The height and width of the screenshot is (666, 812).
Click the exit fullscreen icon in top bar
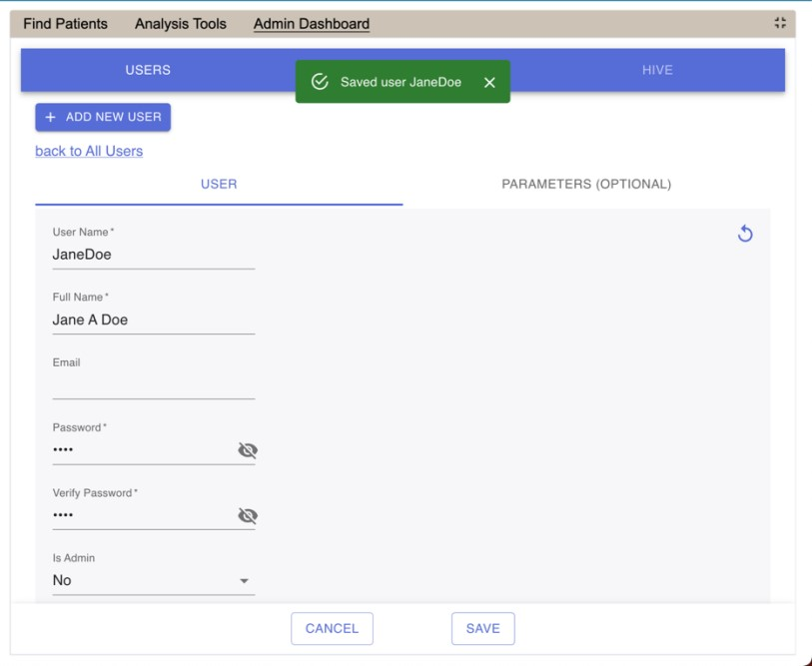point(780,24)
